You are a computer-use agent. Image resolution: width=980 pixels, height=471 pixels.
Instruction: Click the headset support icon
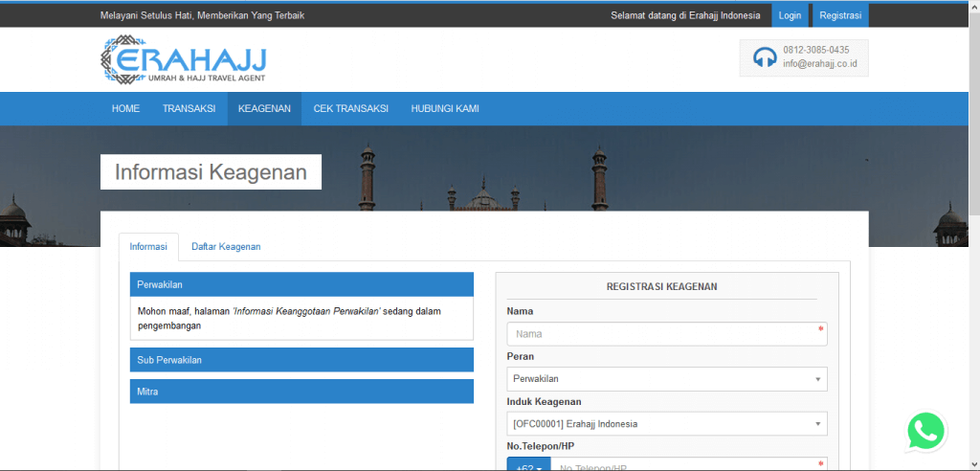point(764,57)
